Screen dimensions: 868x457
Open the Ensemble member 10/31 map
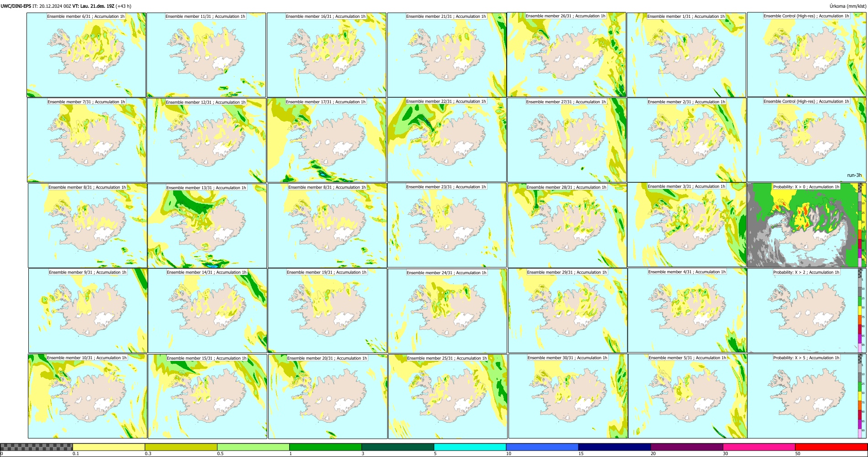87,396
